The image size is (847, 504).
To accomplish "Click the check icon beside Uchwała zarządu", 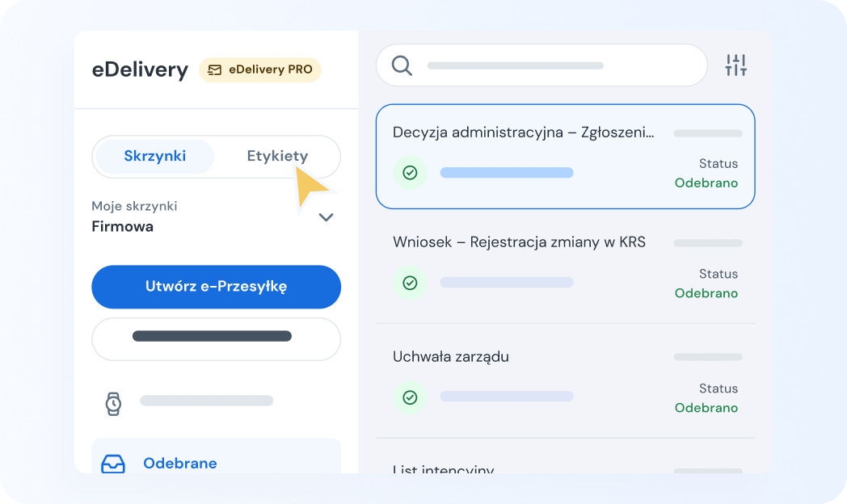I will [410, 397].
